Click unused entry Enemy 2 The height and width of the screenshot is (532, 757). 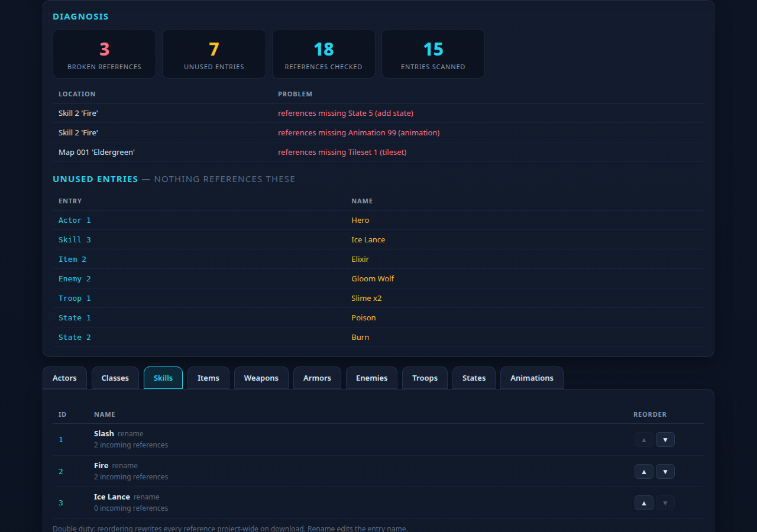75,279
